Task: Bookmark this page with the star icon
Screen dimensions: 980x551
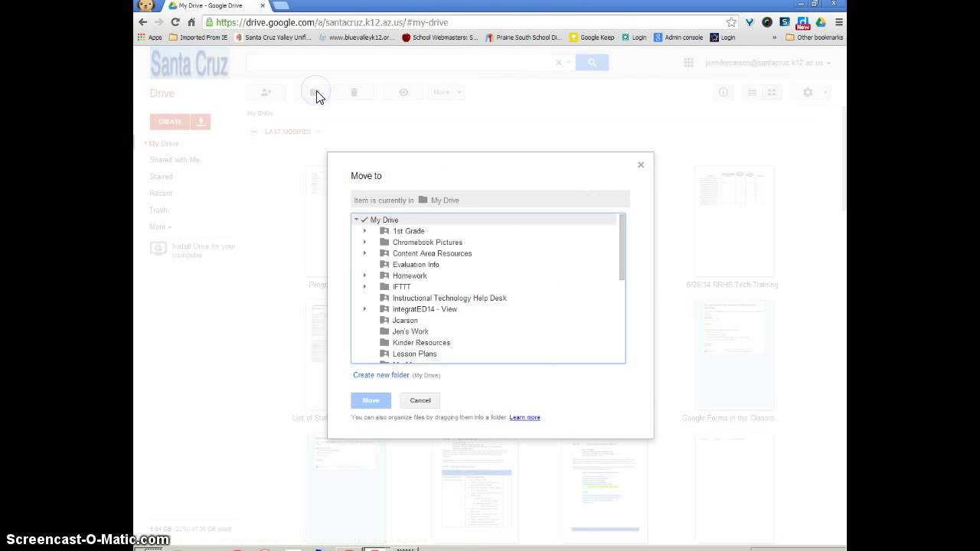Action: coord(731,22)
